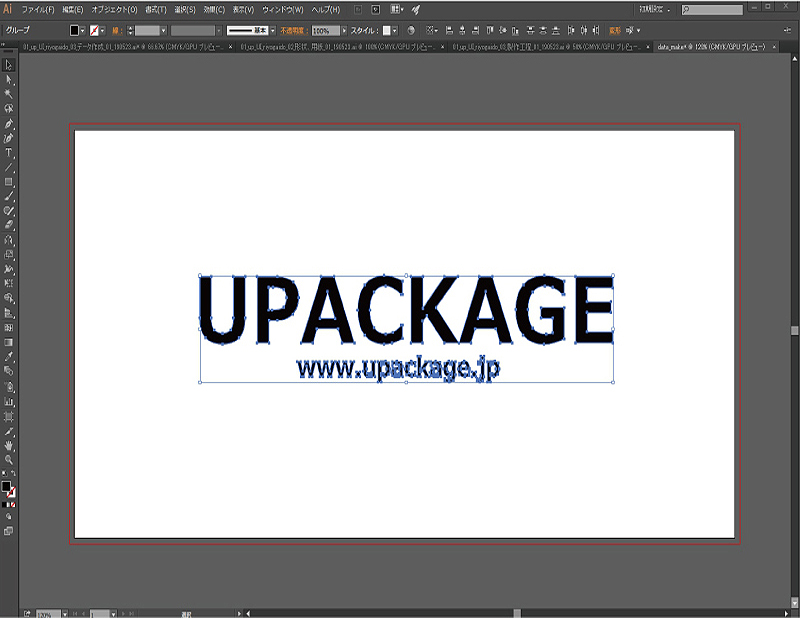The width and height of the screenshot is (800, 618).
Task: Click the 変形 transform panel link
Action: (x=615, y=31)
